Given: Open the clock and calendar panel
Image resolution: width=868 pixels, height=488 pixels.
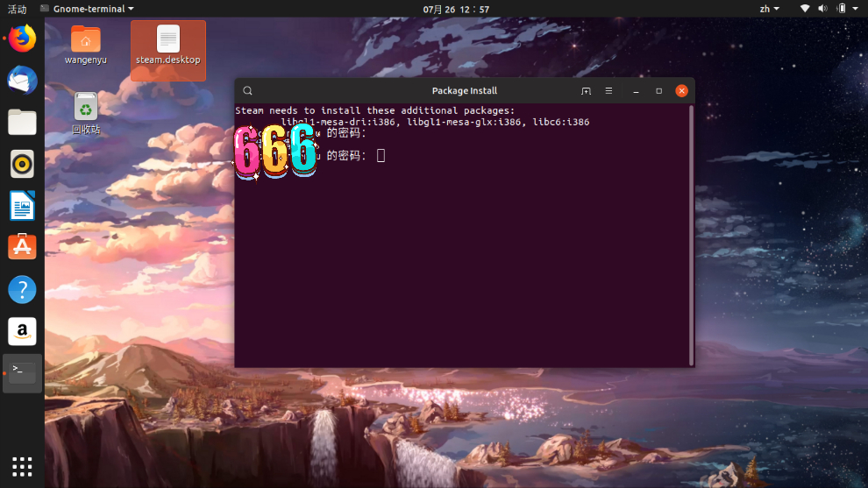Looking at the screenshot, I should [x=456, y=9].
